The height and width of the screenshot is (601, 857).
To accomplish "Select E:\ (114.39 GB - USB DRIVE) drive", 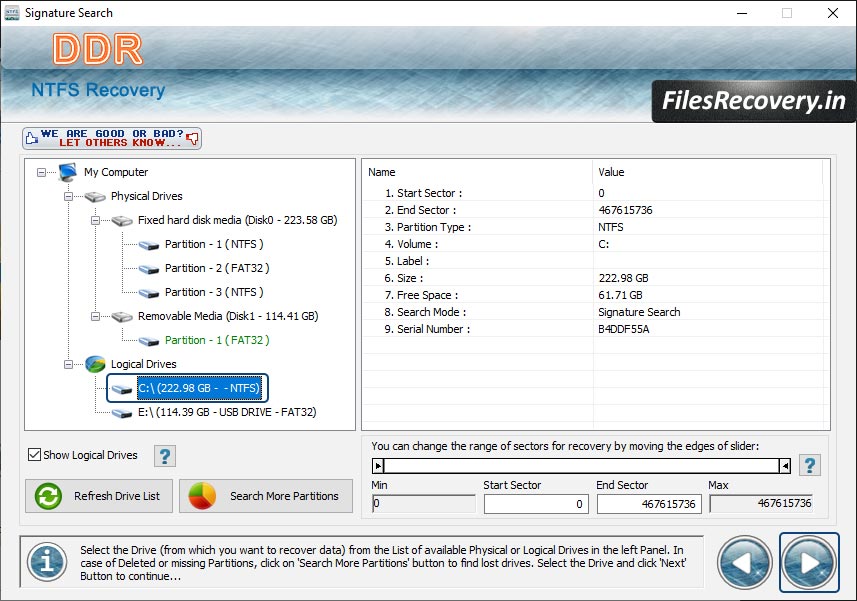I will (x=227, y=413).
